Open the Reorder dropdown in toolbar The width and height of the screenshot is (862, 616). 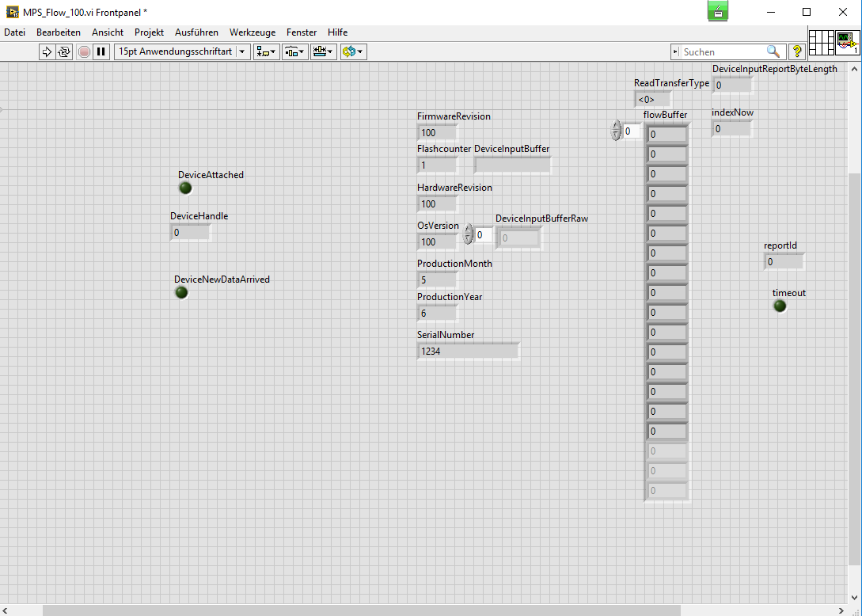point(353,51)
